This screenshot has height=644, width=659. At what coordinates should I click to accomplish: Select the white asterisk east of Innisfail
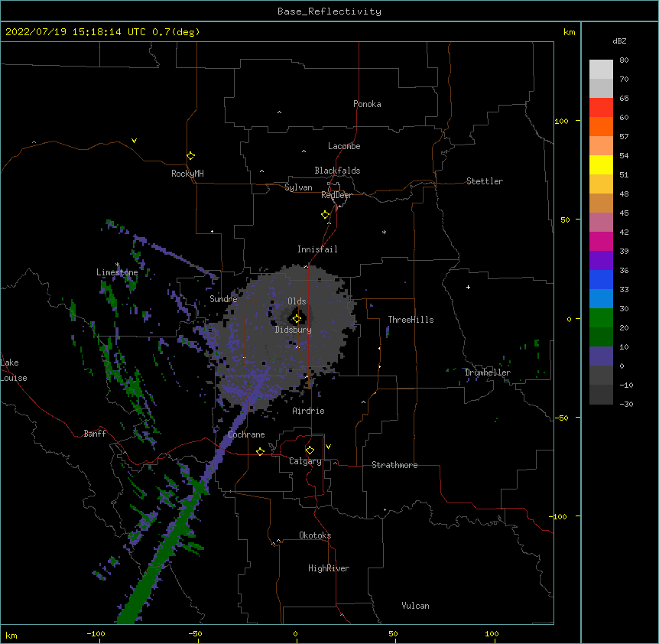384,232
